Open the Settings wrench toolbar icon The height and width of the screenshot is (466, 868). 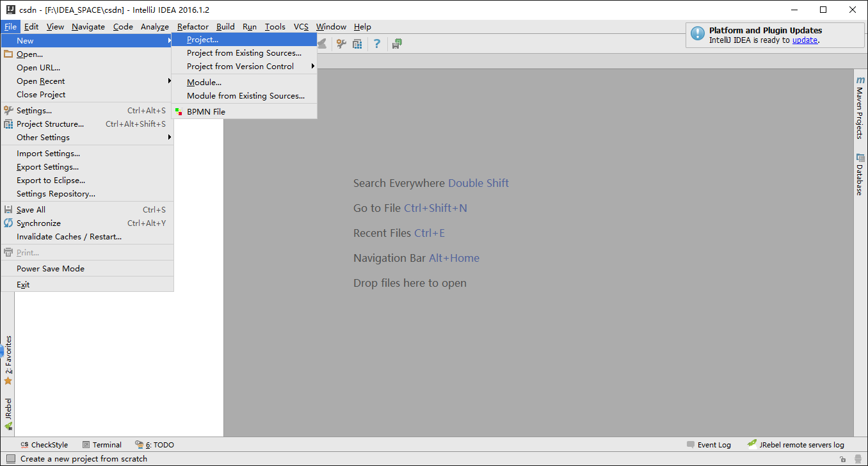pos(341,44)
